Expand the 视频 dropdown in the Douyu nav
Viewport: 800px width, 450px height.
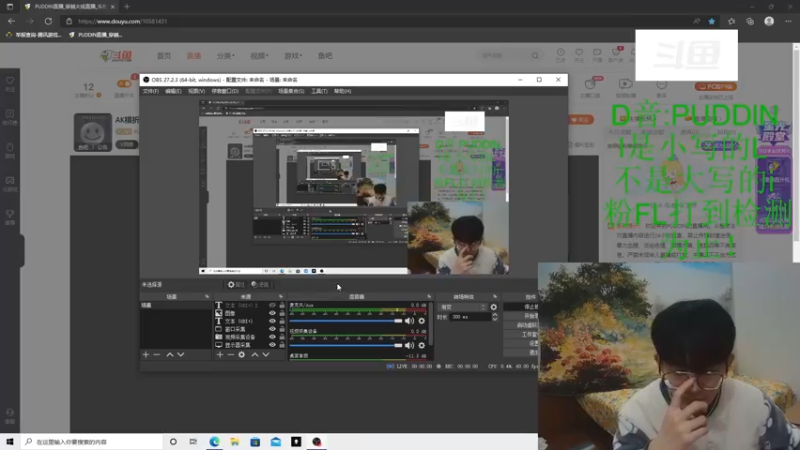(x=259, y=56)
